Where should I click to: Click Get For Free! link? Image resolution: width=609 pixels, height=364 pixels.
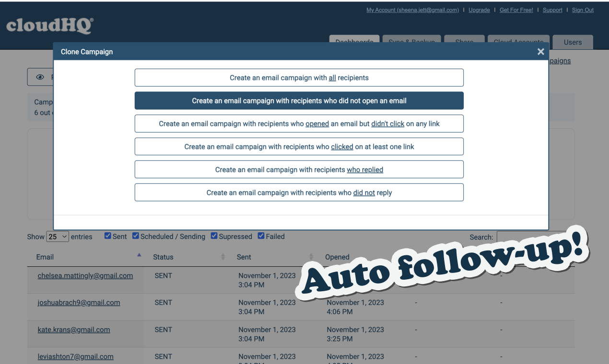(516, 10)
